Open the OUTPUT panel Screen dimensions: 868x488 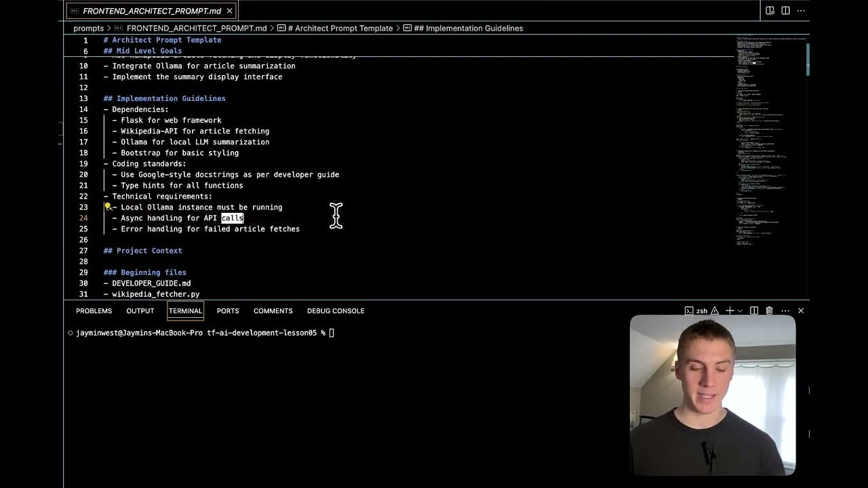(140, 310)
